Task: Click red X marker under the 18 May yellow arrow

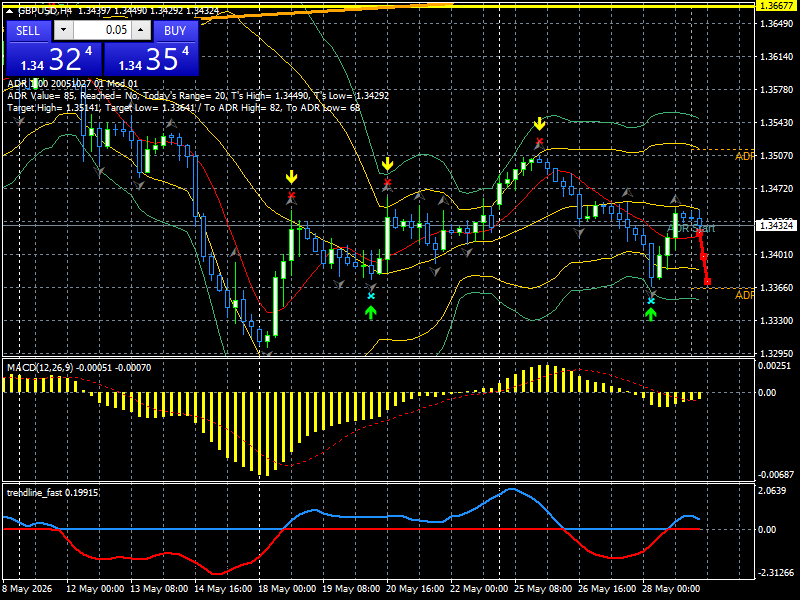Action: pos(291,195)
